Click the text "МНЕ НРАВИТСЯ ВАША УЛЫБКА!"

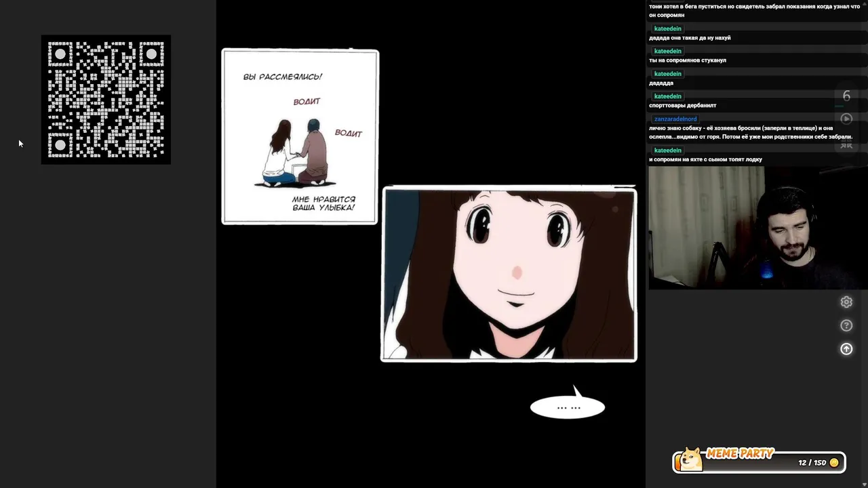click(x=323, y=203)
